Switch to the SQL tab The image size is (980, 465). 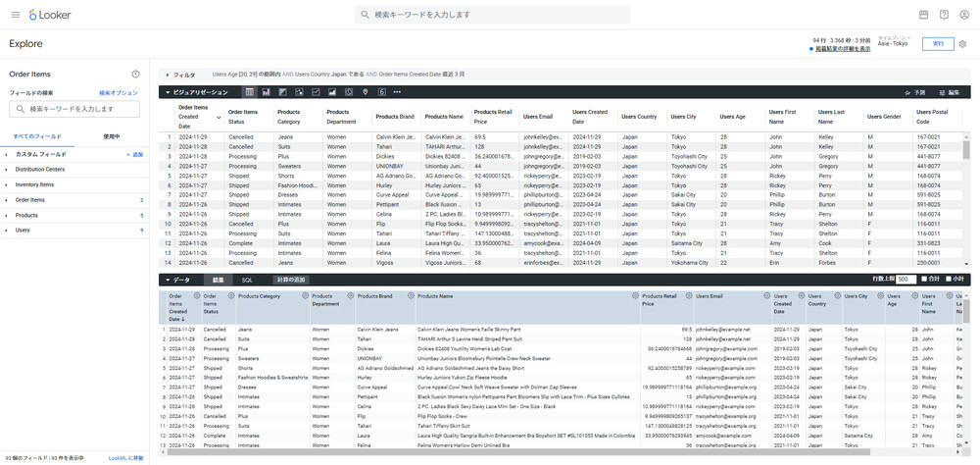tap(247, 280)
